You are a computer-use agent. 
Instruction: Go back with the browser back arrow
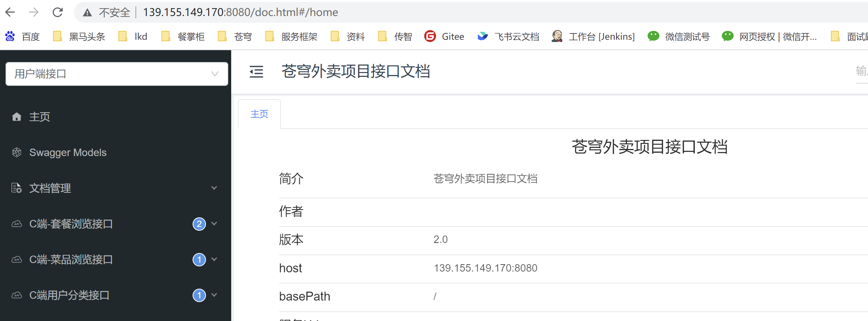[x=10, y=12]
